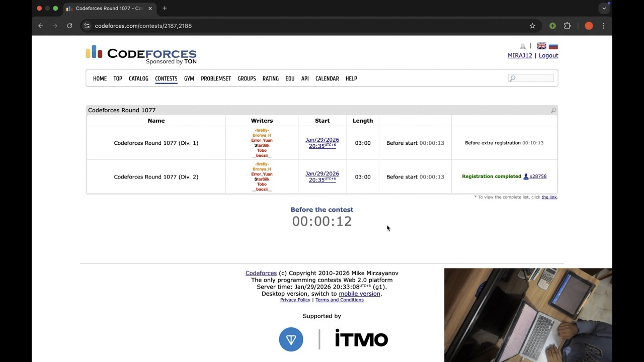Click "the link" for the complete list
This screenshot has height=362, width=644.
click(x=549, y=197)
